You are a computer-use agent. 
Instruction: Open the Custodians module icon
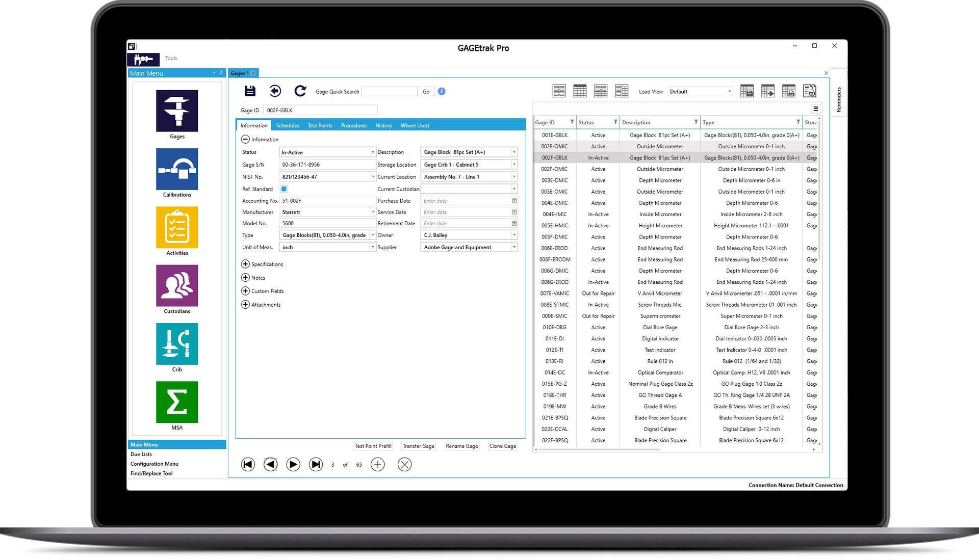tap(177, 285)
